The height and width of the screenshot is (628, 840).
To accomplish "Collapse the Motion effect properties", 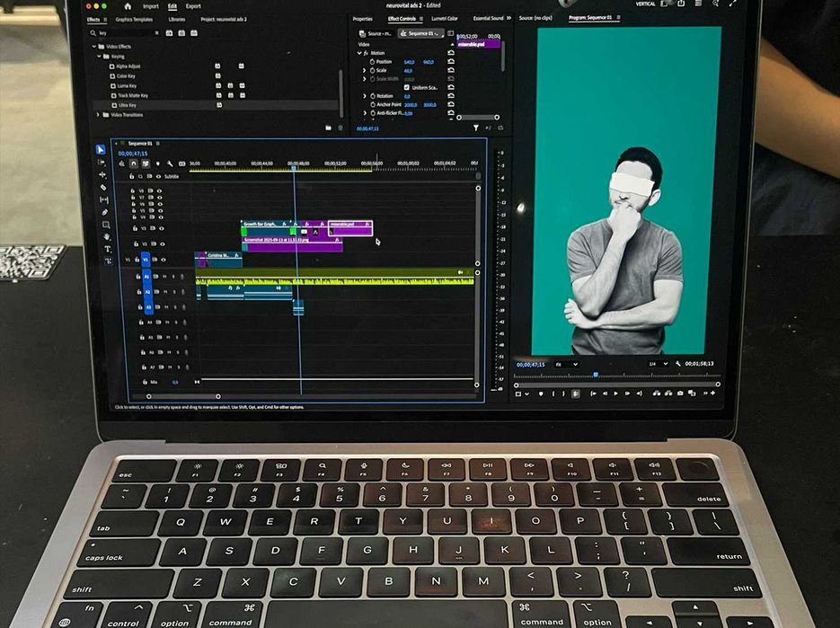I will tap(359, 53).
